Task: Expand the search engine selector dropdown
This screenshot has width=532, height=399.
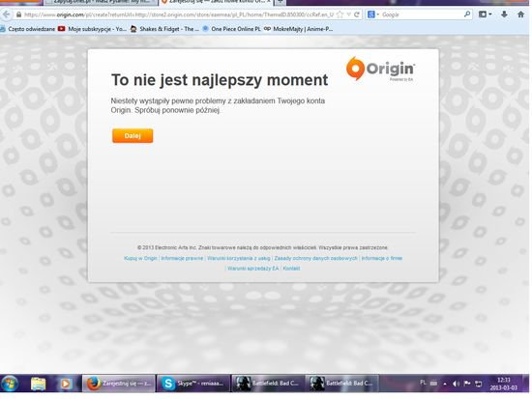Action: 372,14
